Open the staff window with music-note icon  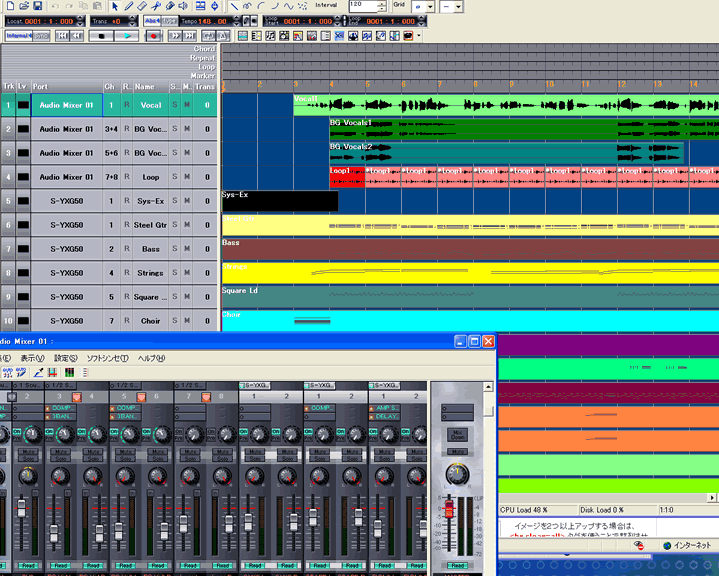[x=271, y=36]
